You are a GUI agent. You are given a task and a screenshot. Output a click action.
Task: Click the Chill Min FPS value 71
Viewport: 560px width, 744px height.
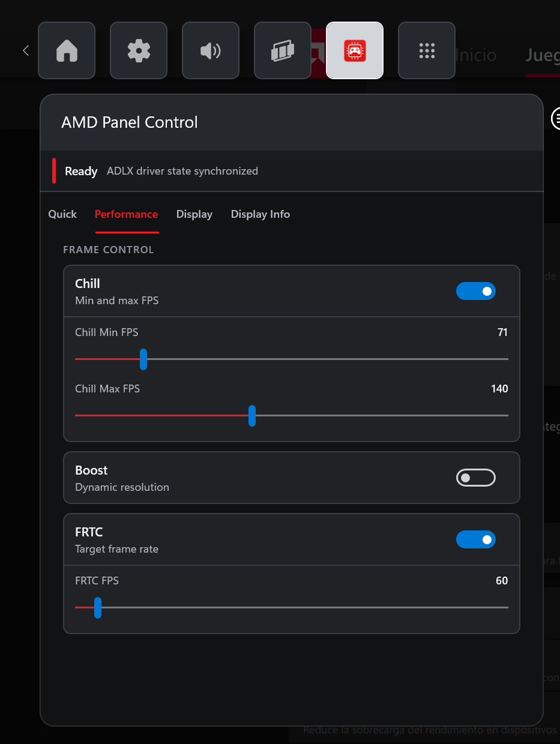pyautogui.click(x=502, y=332)
